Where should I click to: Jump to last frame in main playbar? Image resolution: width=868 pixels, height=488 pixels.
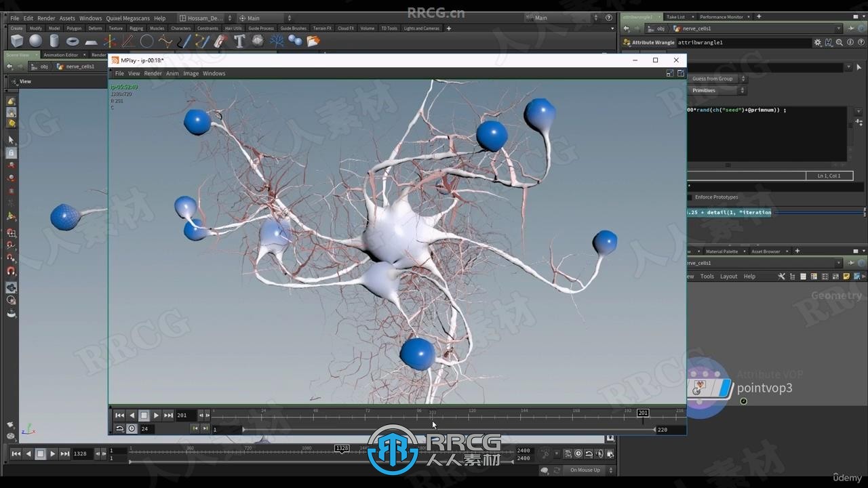(x=64, y=453)
